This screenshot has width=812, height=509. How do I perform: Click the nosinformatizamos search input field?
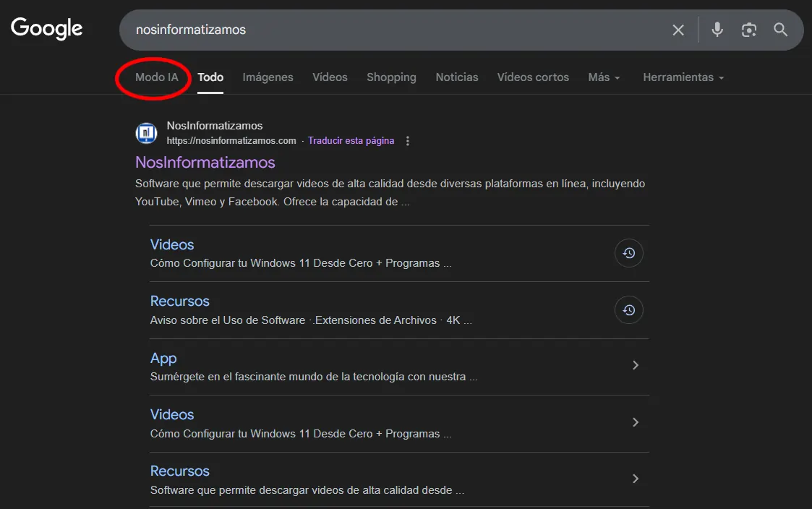pyautogui.click(x=398, y=30)
